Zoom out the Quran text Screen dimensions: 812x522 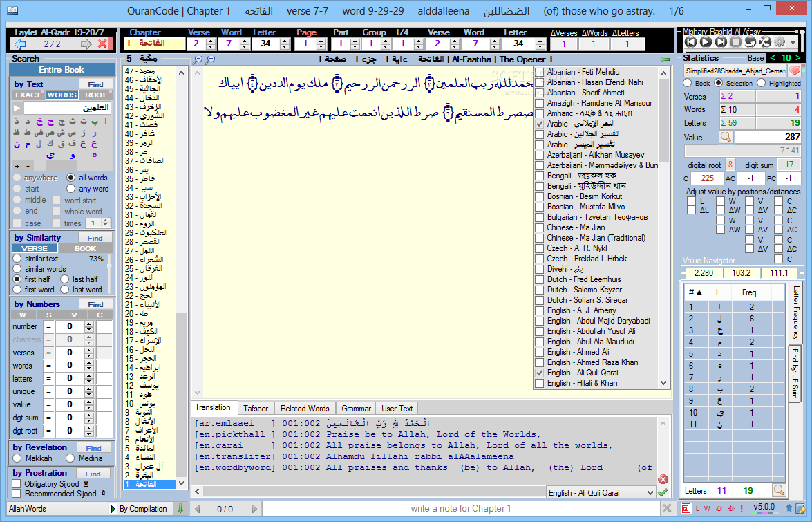(198, 59)
